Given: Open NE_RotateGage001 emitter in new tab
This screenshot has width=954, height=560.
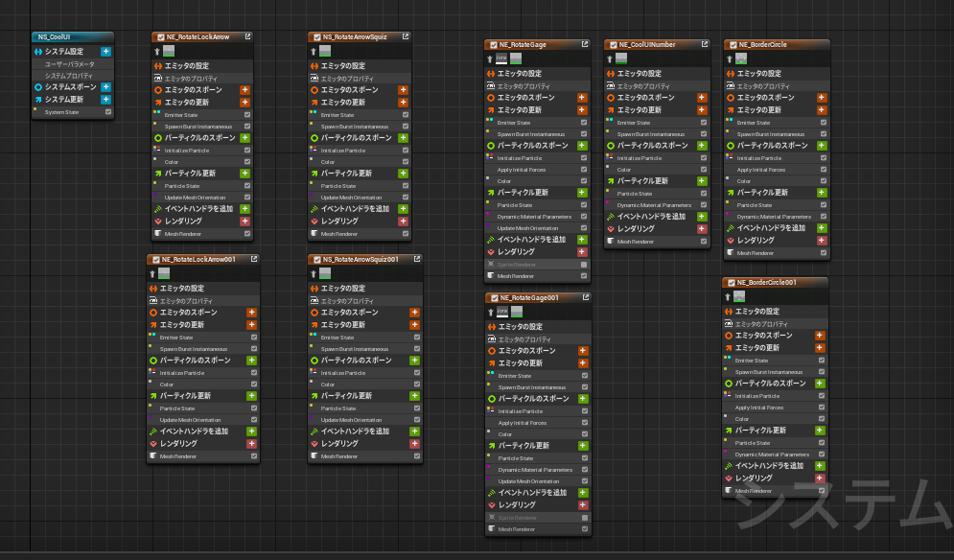Looking at the screenshot, I should pyautogui.click(x=585, y=297).
